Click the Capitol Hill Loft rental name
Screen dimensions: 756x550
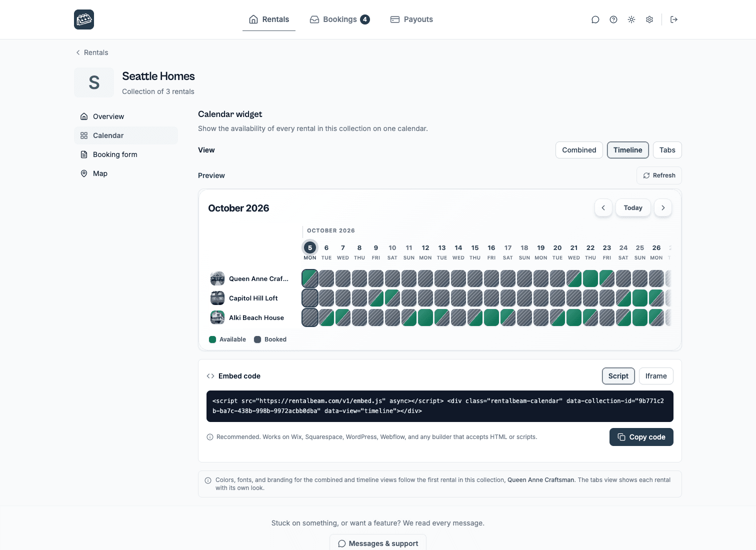pyautogui.click(x=253, y=298)
